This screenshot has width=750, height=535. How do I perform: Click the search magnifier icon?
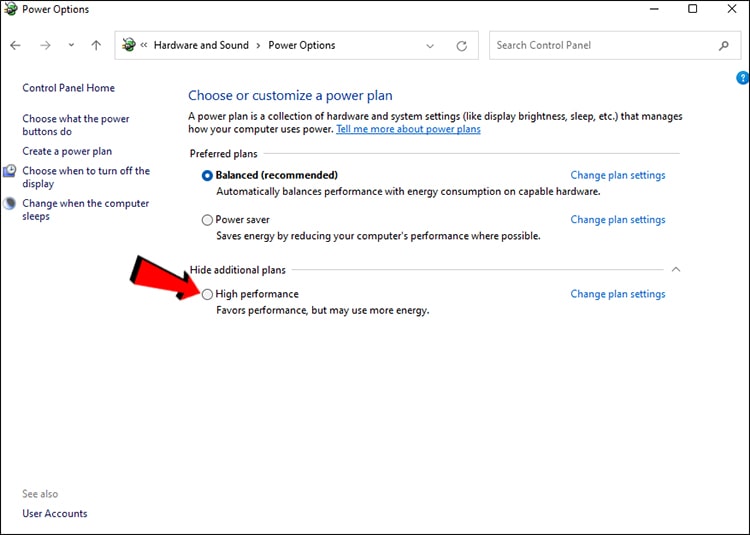coord(723,45)
